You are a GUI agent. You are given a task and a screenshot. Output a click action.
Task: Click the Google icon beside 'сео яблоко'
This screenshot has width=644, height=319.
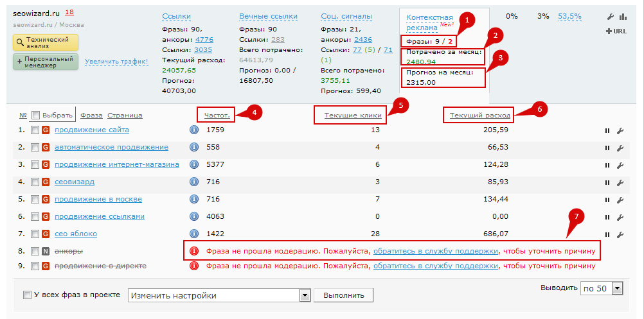point(46,234)
